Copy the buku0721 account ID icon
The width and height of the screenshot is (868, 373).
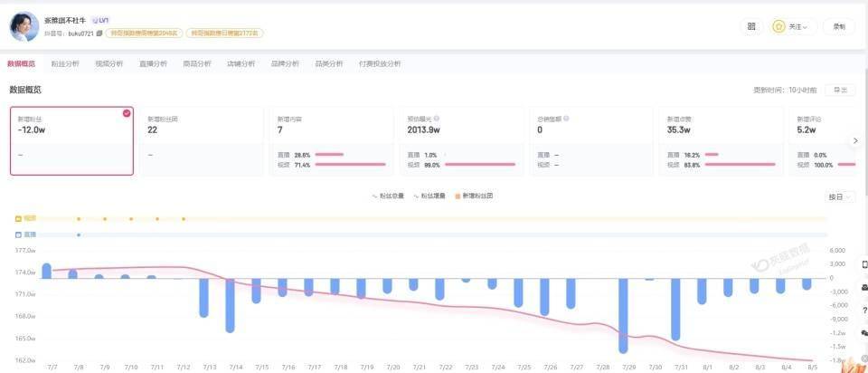[99, 33]
